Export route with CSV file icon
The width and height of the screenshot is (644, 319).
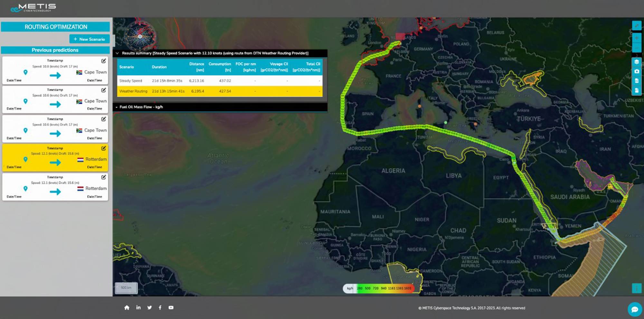637,81
